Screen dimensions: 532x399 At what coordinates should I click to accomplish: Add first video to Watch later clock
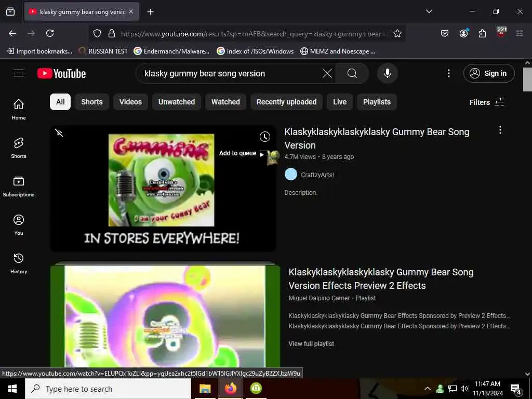(x=264, y=137)
